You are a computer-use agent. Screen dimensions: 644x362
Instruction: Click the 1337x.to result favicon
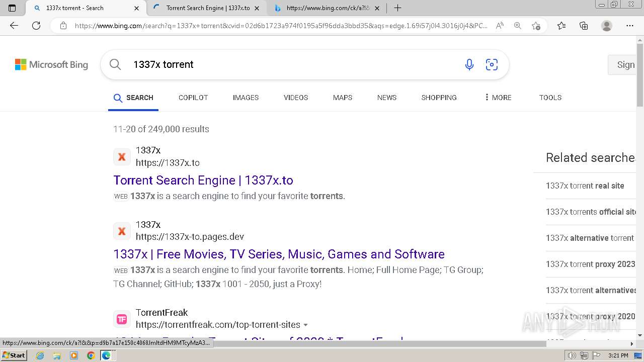click(x=122, y=157)
